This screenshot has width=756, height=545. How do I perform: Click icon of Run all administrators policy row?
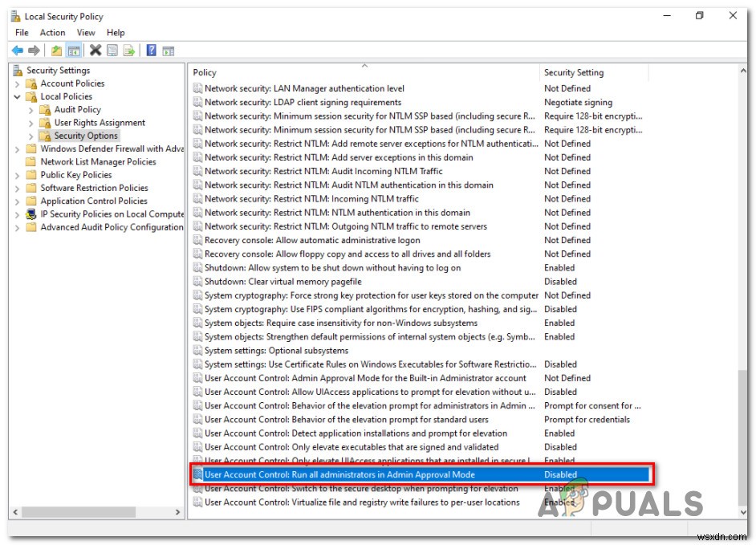tap(197, 474)
